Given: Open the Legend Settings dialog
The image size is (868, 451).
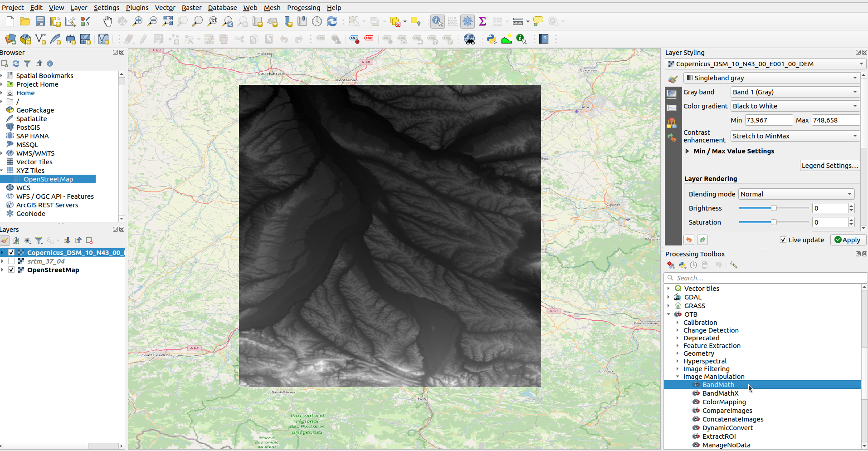Looking at the screenshot, I should click(x=830, y=165).
